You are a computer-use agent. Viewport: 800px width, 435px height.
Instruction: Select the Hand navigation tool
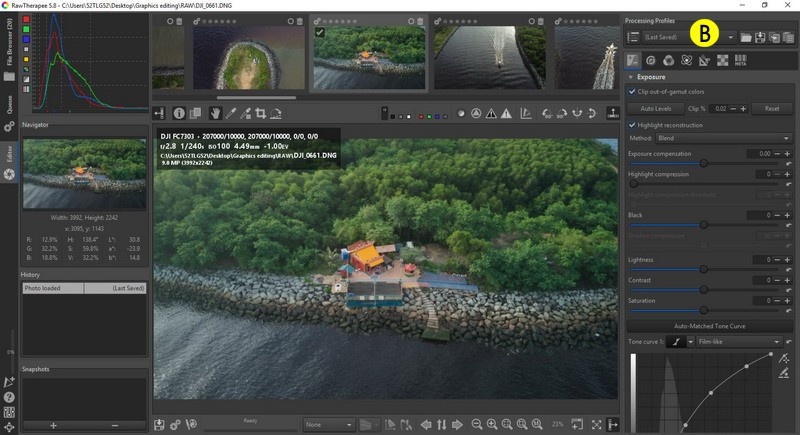(x=215, y=114)
